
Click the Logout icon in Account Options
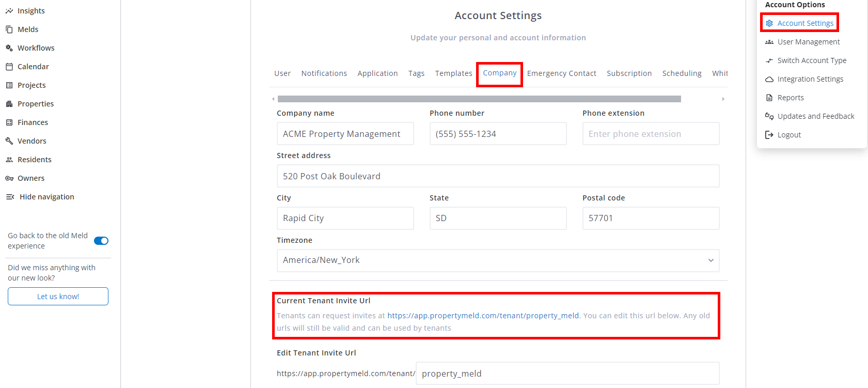click(x=769, y=135)
